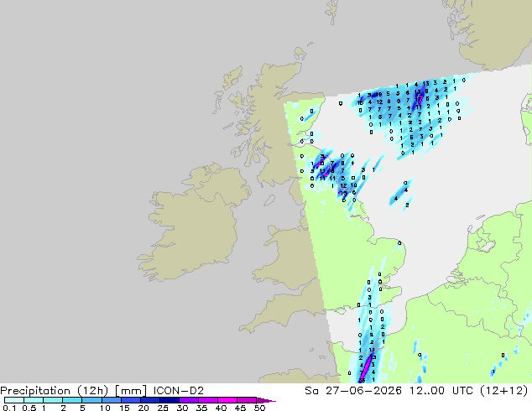The image size is (532, 411).
Task: Click the '40' legend scale label
Action: 221,408
